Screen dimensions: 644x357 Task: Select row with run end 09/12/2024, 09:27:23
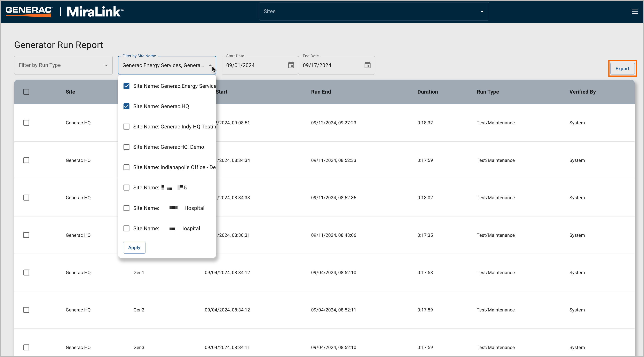point(26,123)
